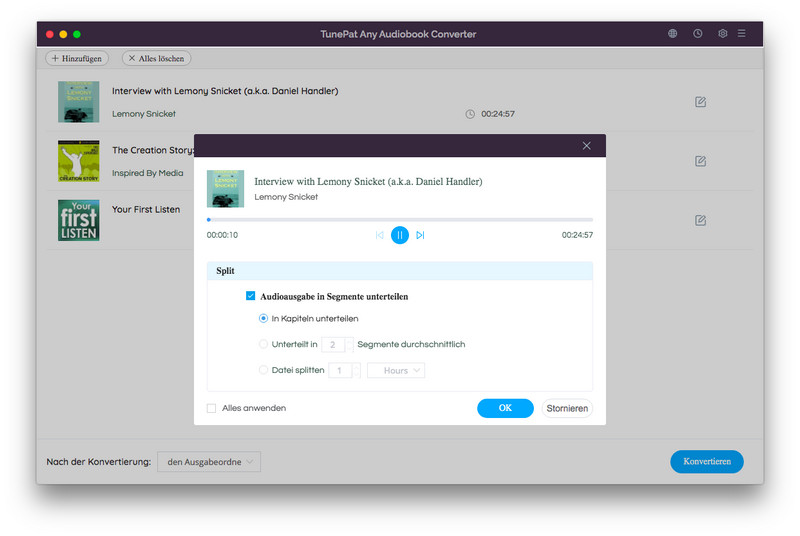Open the hamburger menu icon
Image resolution: width=800 pixels, height=536 pixels.
coord(741,34)
